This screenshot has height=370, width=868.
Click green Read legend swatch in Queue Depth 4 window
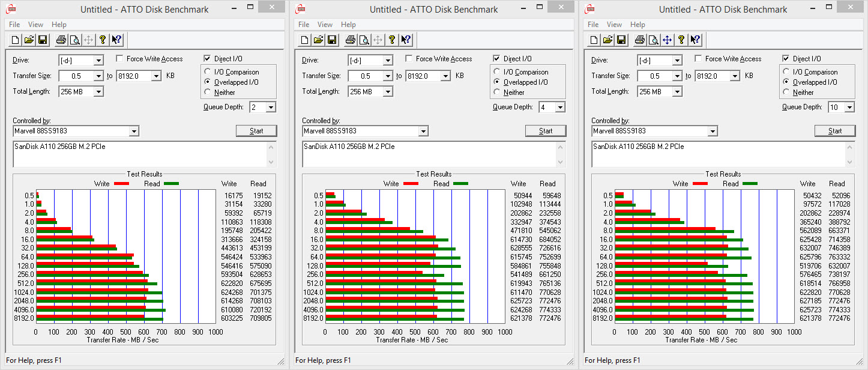tap(461, 184)
